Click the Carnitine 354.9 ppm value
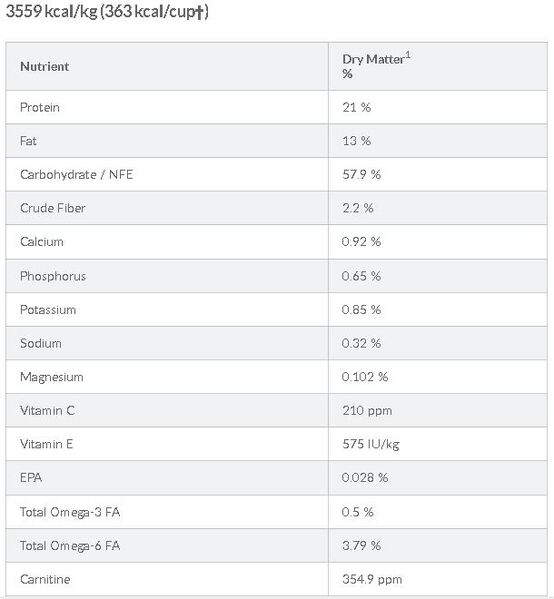554x599 pixels. [x=372, y=580]
